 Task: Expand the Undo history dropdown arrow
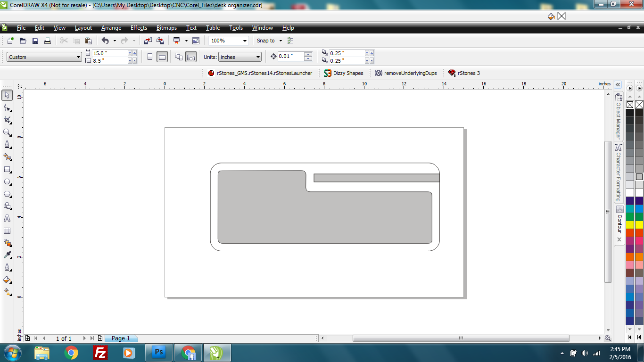point(115,41)
